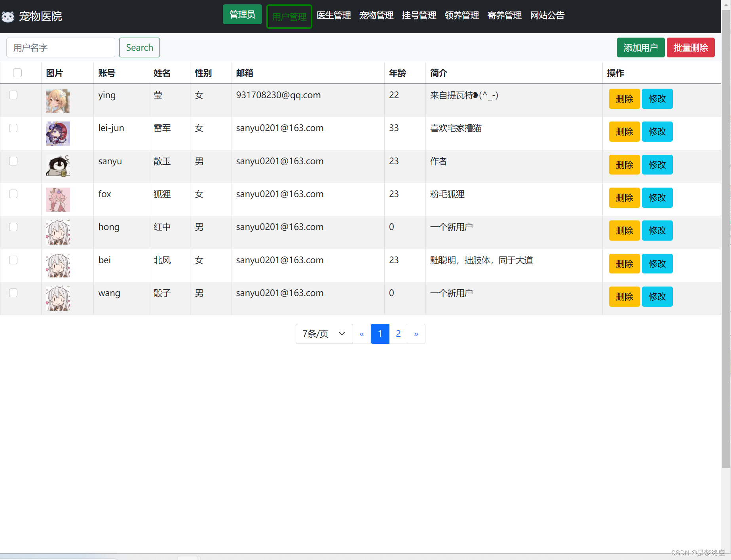
Task: Edit user lei-jun with 修改 button
Action: (657, 131)
